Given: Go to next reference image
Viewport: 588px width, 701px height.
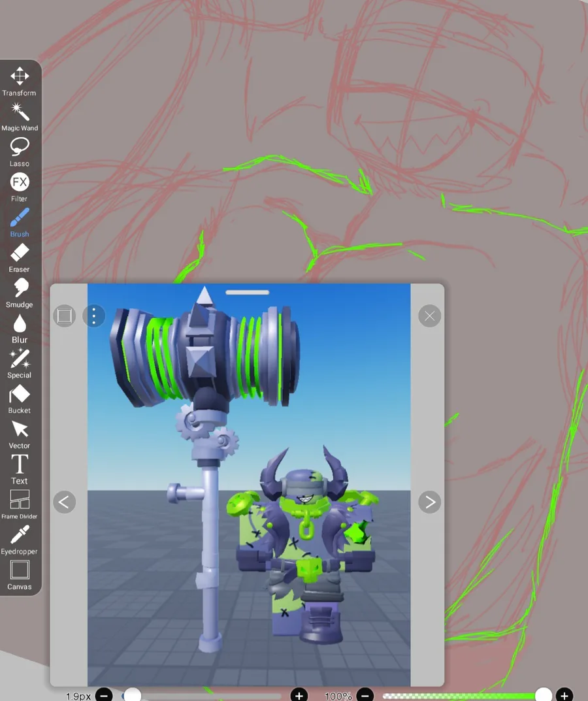Looking at the screenshot, I should point(430,502).
